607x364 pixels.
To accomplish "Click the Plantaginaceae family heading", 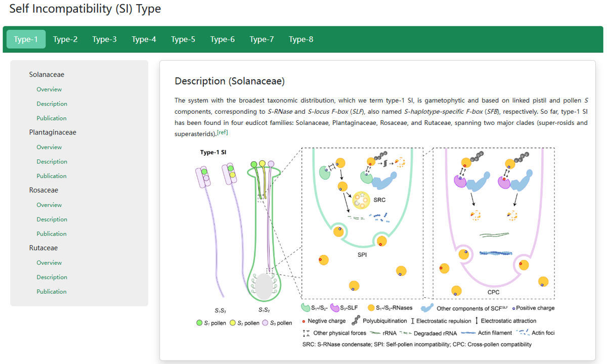I will click(53, 132).
